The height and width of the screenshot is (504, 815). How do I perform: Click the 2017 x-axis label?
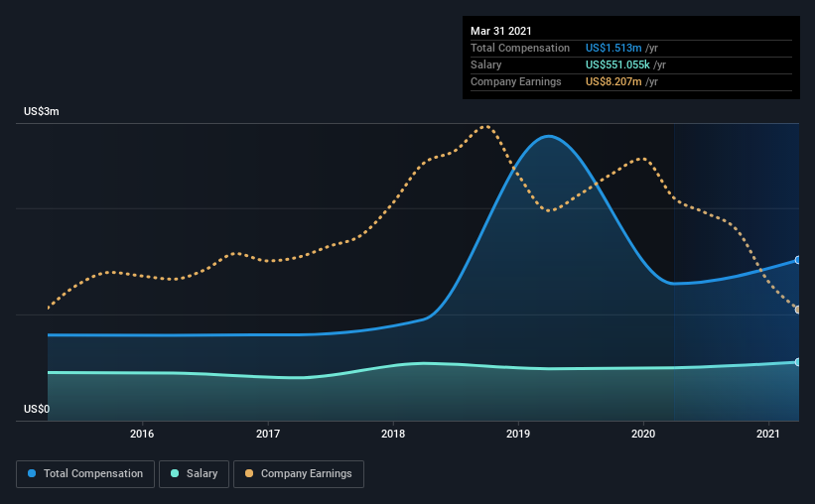pos(268,434)
